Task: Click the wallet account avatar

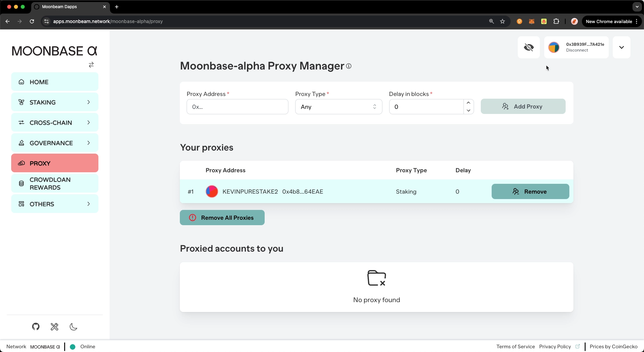Action: click(x=554, y=47)
